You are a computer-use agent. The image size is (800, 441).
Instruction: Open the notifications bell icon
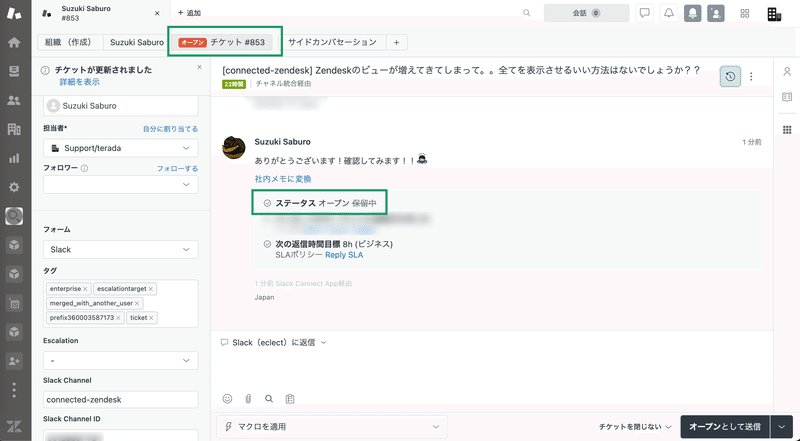coord(668,13)
